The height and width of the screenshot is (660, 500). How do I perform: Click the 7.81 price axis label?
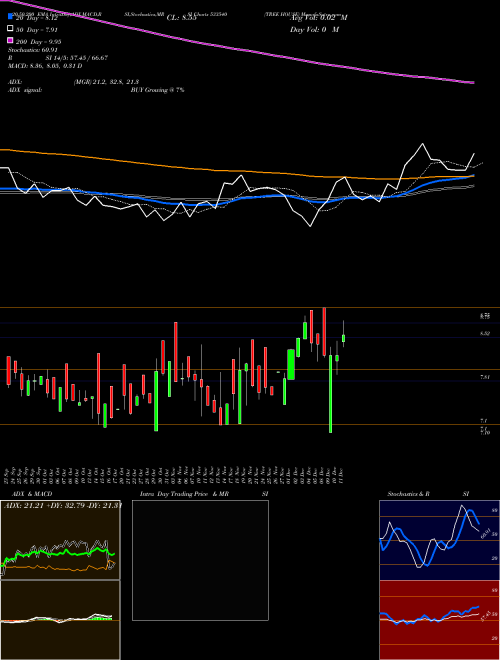[x=484, y=377]
